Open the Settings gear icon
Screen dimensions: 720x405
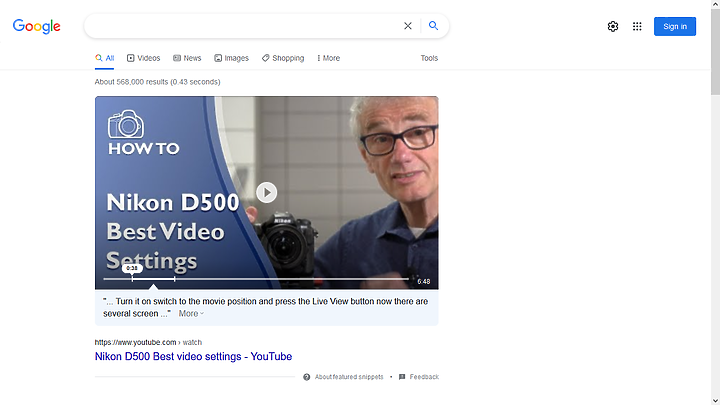click(613, 26)
